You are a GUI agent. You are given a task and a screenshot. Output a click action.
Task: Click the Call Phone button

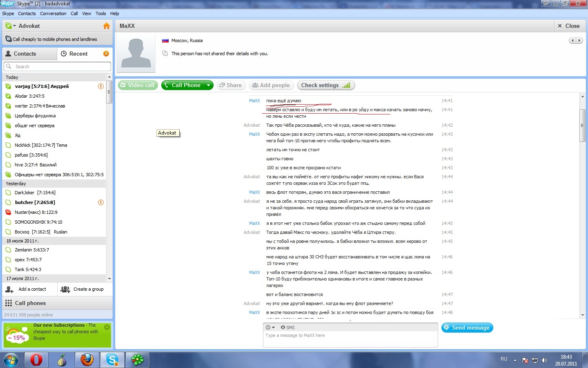coord(183,85)
